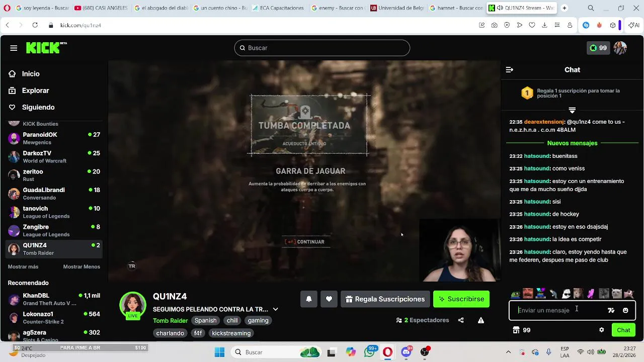This screenshot has width=644, height=362.
Task: Open the Zengibre channel
Action: [54, 230]
